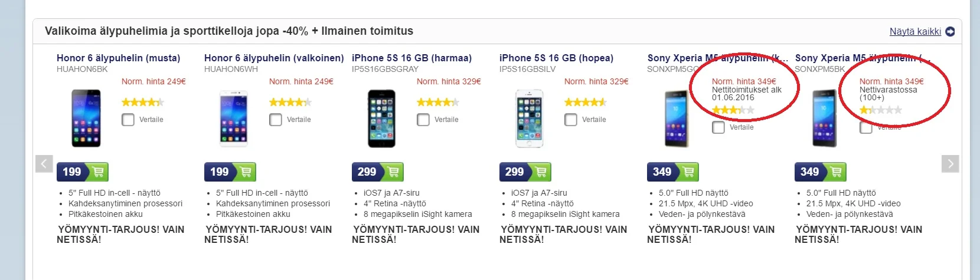Check Vertaile for iPhone 5S harmaa
This screenshot has width=980, height=280.
(423, 120)
